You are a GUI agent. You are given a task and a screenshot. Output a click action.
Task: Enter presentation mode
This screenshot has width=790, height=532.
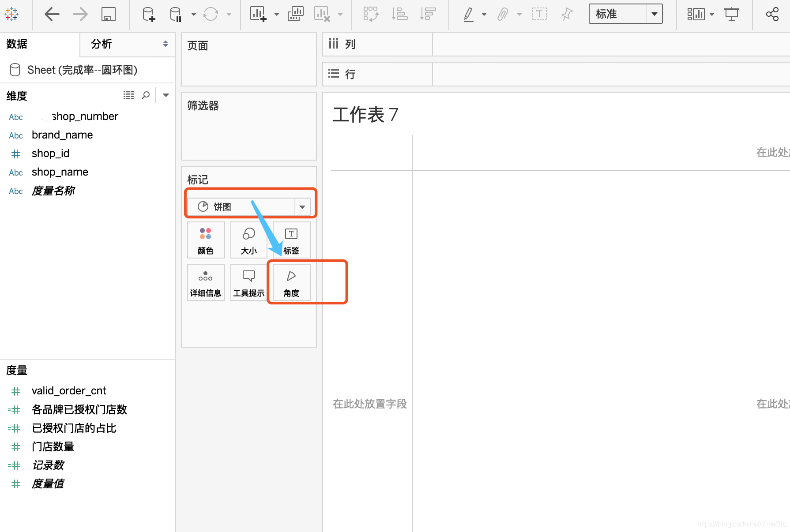732,14
